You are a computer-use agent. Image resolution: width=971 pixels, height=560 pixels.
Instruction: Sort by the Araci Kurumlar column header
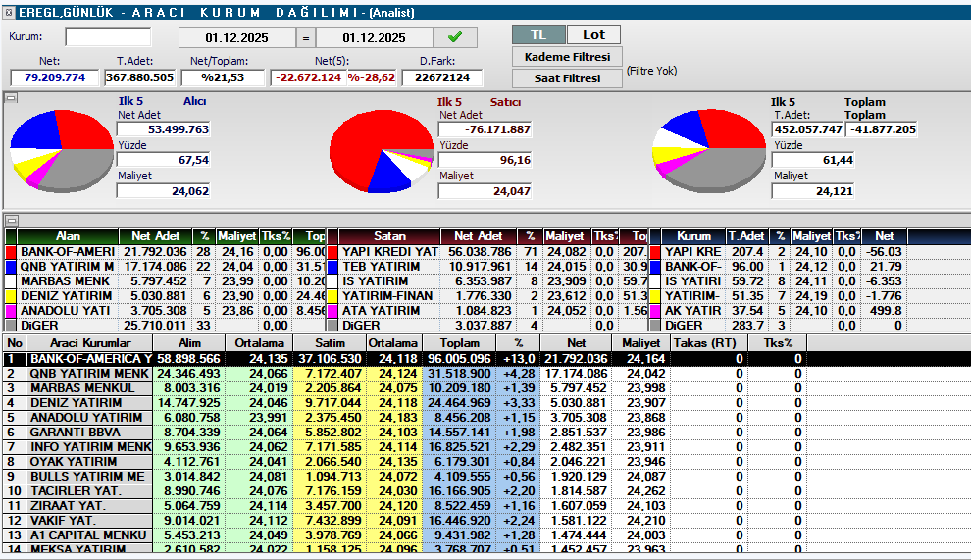tap(90, 343)
